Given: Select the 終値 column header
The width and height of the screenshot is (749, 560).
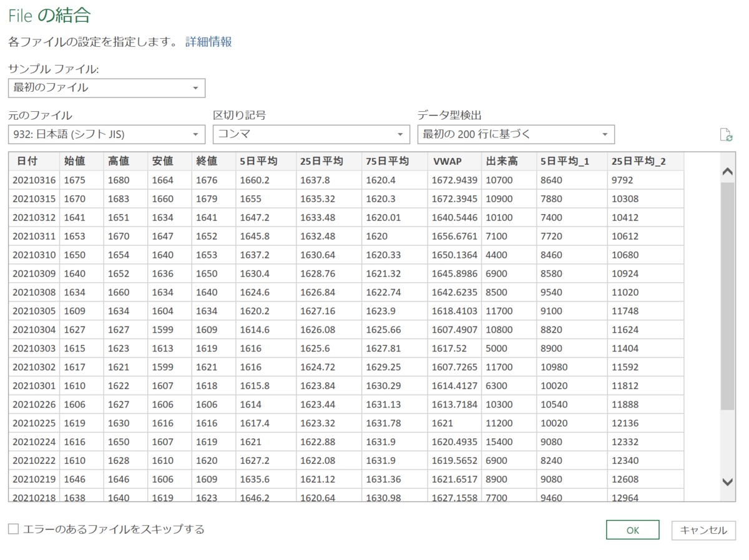Looking at the screenshot, I should click(x=213, y=161).
